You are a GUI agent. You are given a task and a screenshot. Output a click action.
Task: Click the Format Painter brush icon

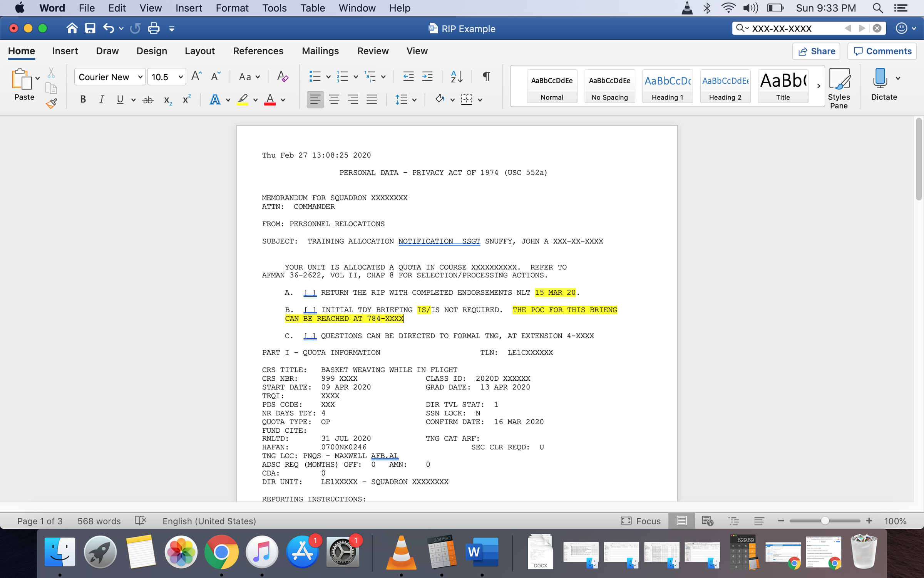[x=51, y=103]
